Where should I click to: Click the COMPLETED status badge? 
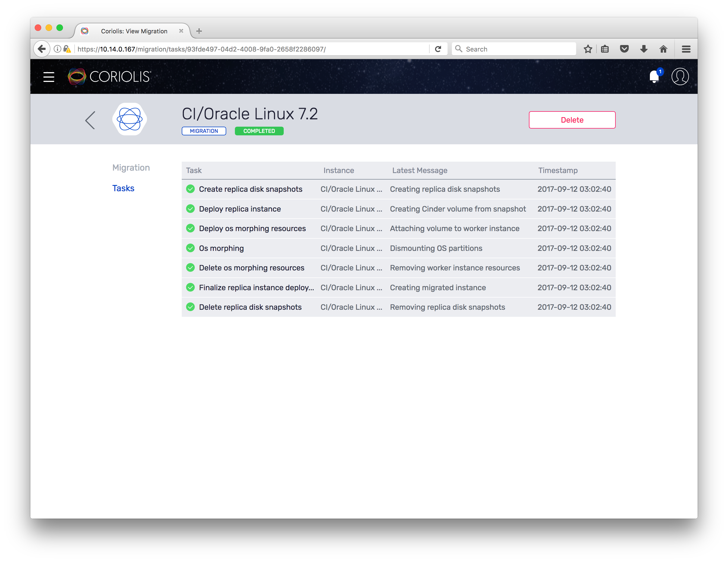(259, 131)
